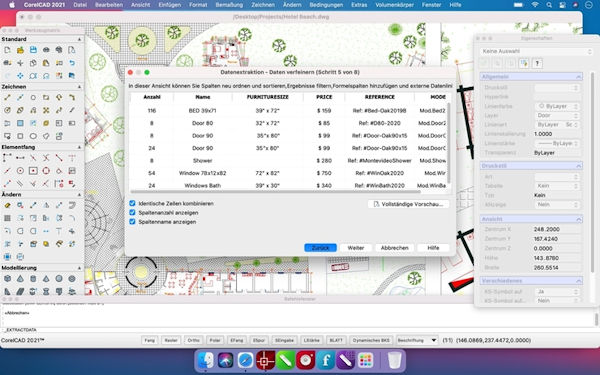Click the Zurück button
Viewport: 600px width, 375px height.
(320, 248)
